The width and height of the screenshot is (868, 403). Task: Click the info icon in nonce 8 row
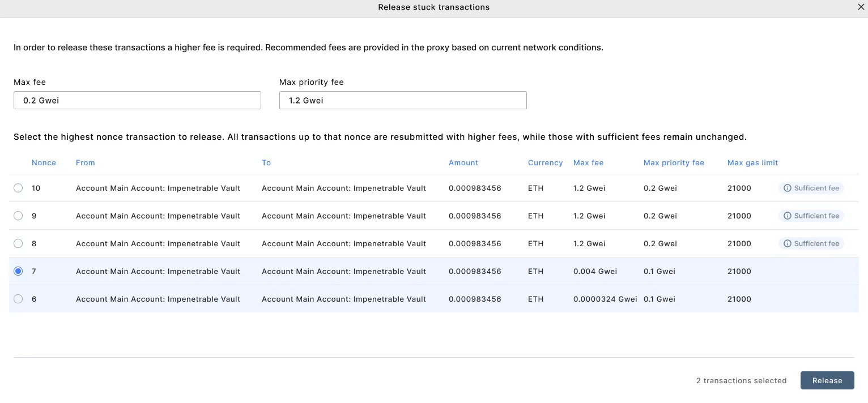pyautogui.click(x=787, y=243)
